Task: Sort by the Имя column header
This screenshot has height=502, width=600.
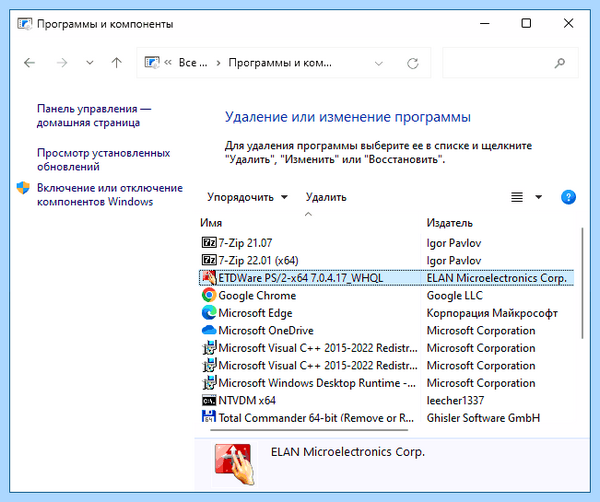Action: coord(211,223)
